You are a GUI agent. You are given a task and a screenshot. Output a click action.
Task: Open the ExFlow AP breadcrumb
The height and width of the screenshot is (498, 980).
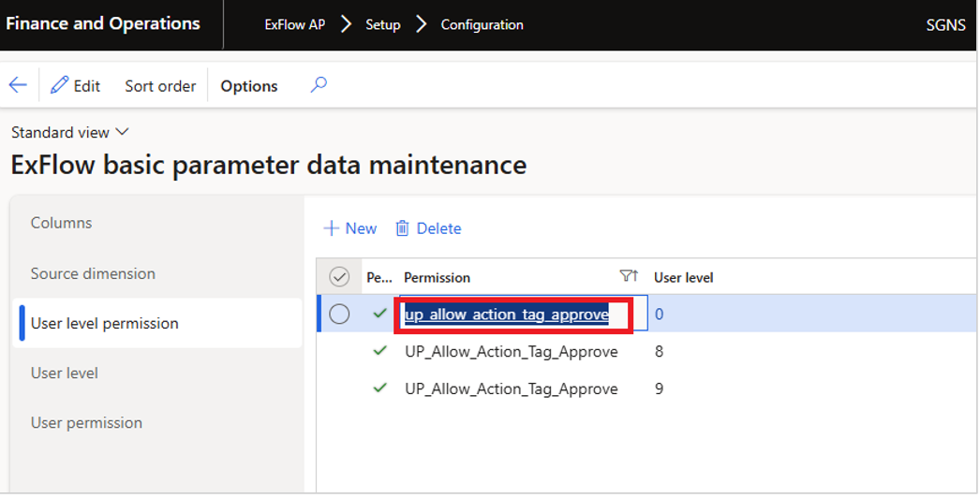click(x=294, y=25)
